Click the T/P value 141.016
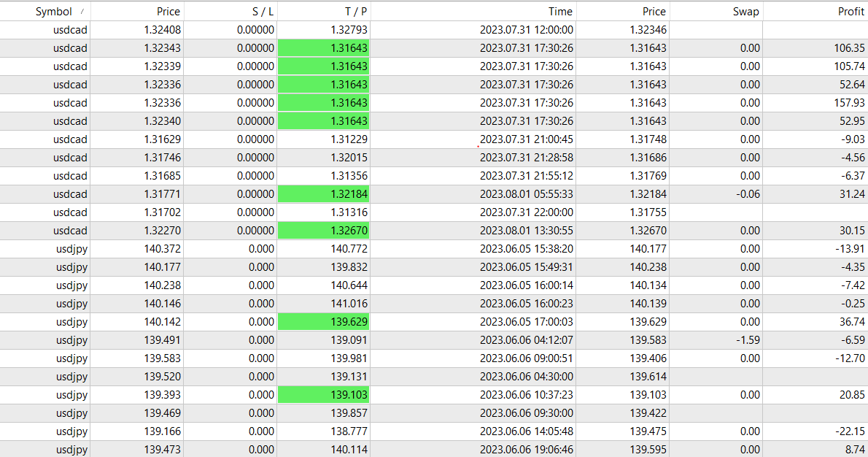The image size is (868, 457). pyautogui.click(x=349, y=304)
